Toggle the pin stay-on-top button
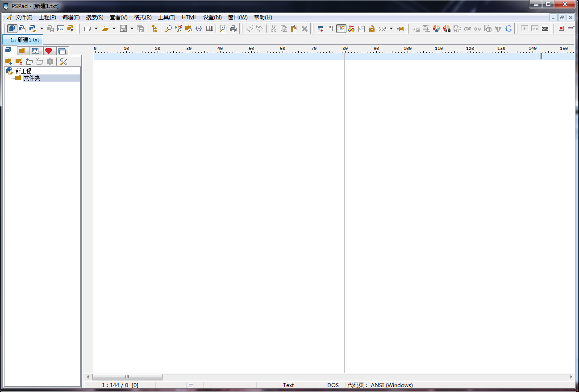The image size is (579, 392). tap(400, 29)
